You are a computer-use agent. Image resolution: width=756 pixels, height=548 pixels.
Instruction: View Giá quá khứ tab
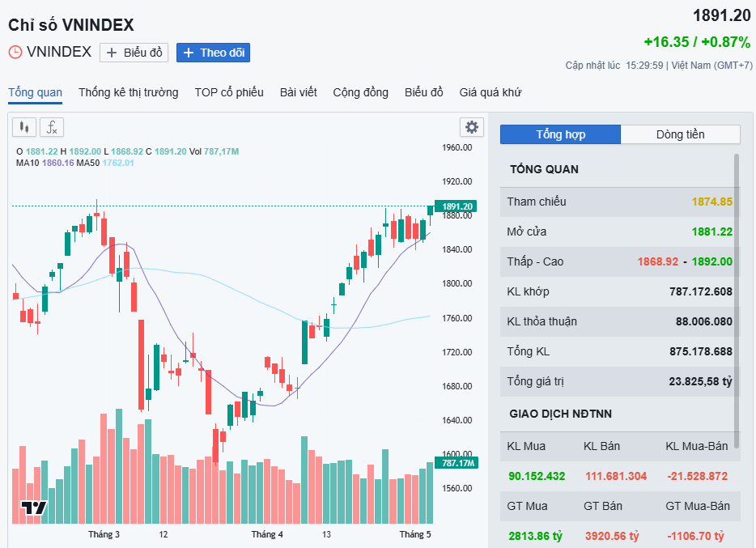[x=491, y=92]
